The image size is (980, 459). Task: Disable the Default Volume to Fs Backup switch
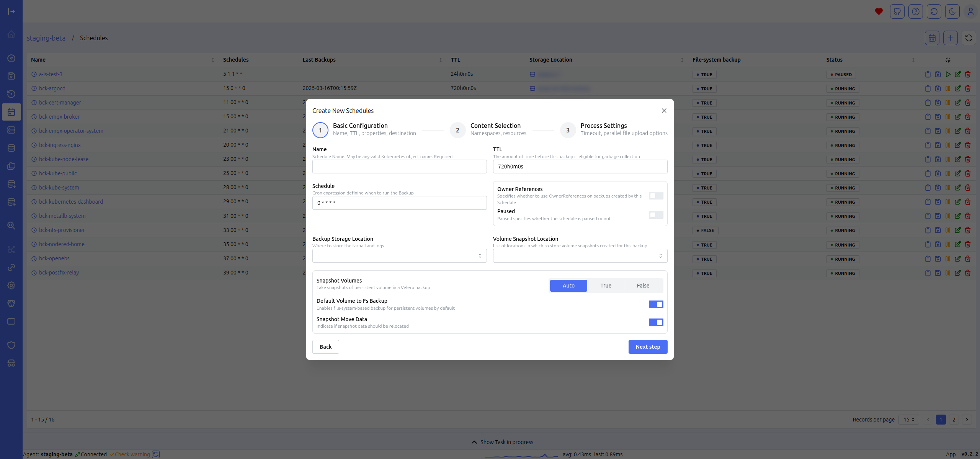tap(656, 304)
